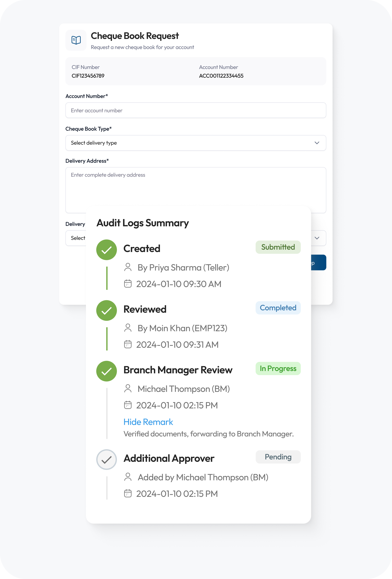Click the Submitted status badge
392x579 pixels.
(278, 247)
